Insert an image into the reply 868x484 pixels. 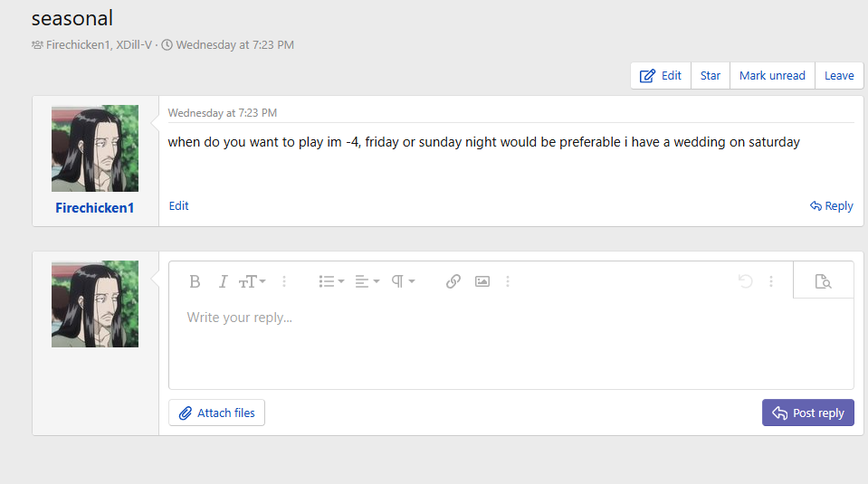tap(482, 281)
